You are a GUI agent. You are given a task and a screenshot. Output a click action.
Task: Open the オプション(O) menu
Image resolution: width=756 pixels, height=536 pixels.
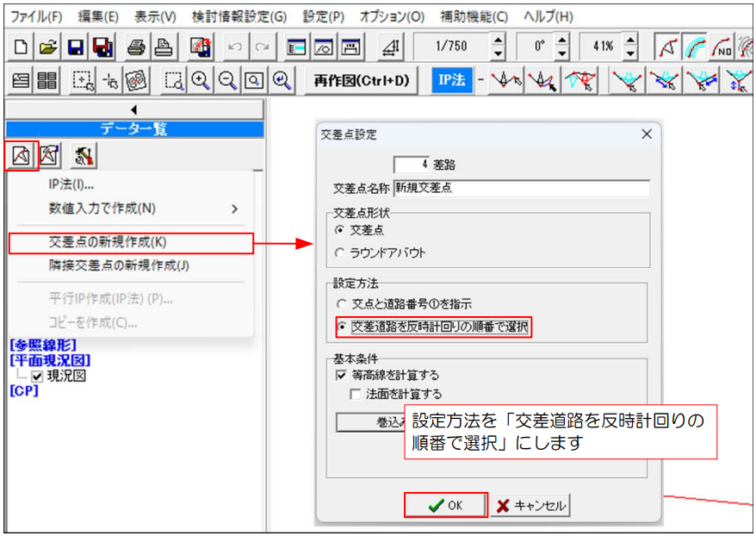(392, 17)
